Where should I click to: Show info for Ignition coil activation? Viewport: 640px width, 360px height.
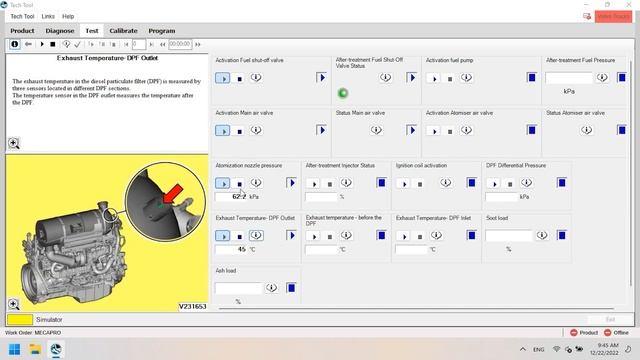(x=445, y=182)
